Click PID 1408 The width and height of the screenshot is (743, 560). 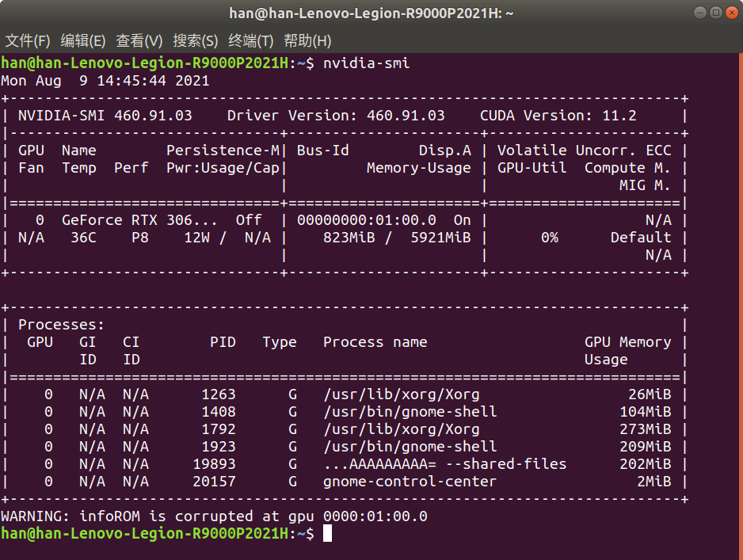click(219, 412)
